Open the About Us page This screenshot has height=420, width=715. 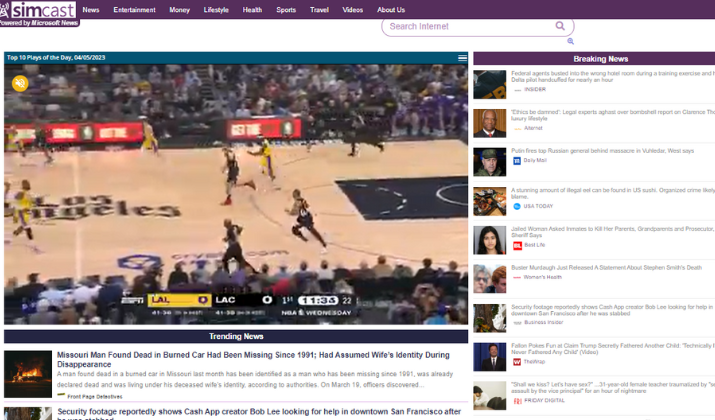tap(391, 10)
